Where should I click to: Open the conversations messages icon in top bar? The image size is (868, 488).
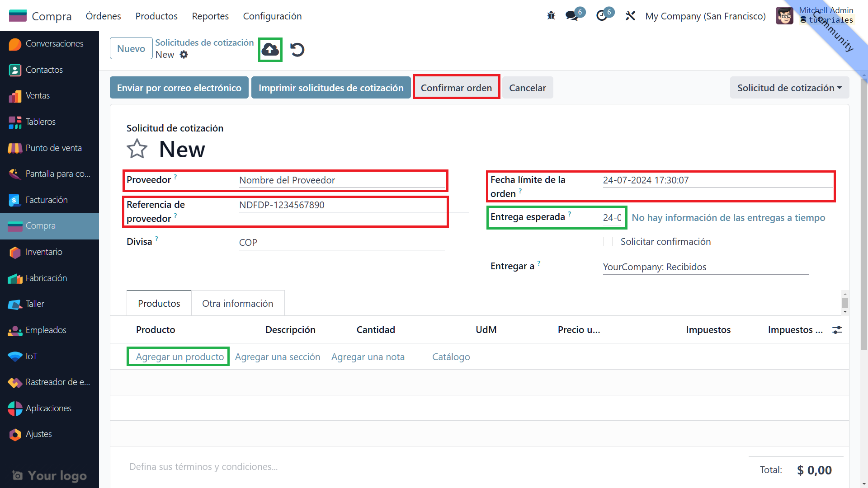tap(572, 16)
